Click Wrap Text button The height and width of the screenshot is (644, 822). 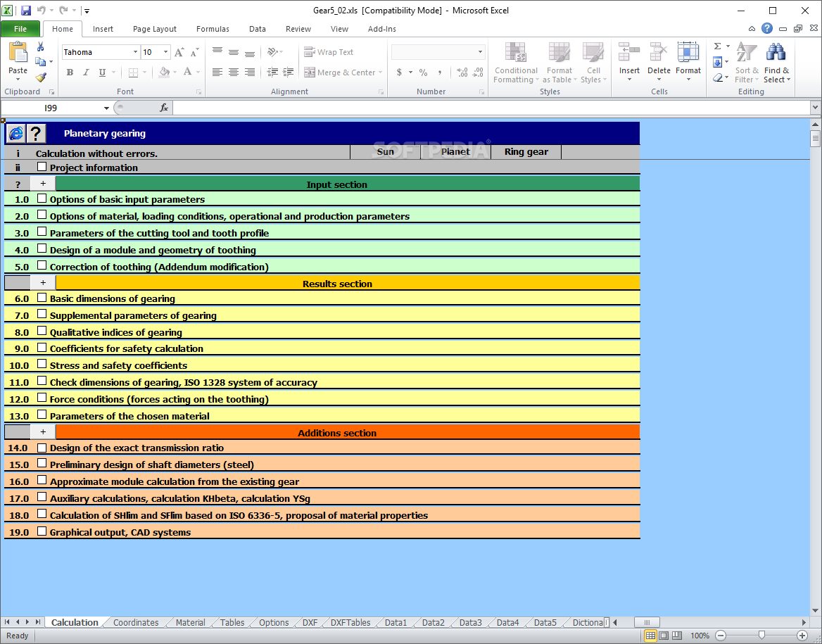pos(329,52)
